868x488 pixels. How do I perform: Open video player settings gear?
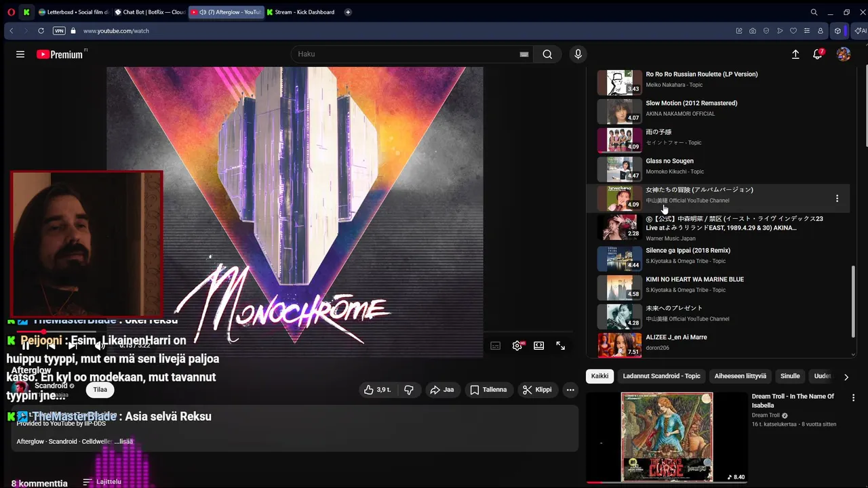pos(517,346)
